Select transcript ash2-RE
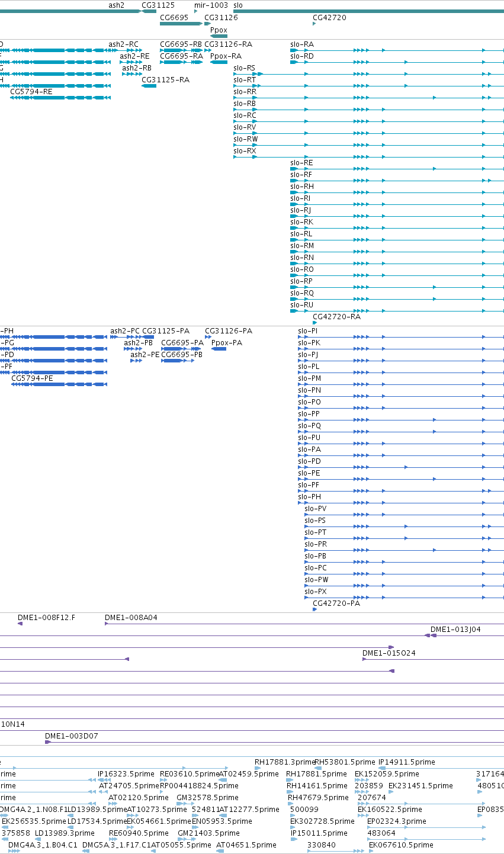This screenshot has height=854, width=504. [134, 56]
